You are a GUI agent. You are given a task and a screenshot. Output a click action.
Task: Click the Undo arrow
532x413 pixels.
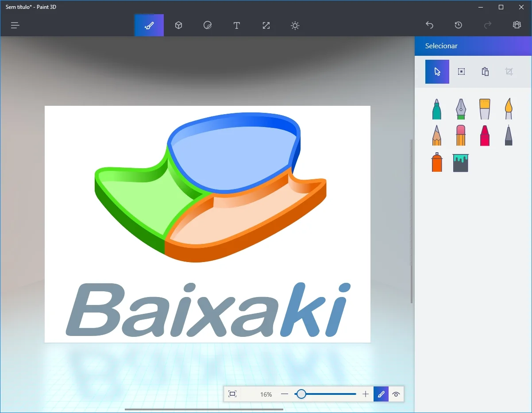click(429, 25)
